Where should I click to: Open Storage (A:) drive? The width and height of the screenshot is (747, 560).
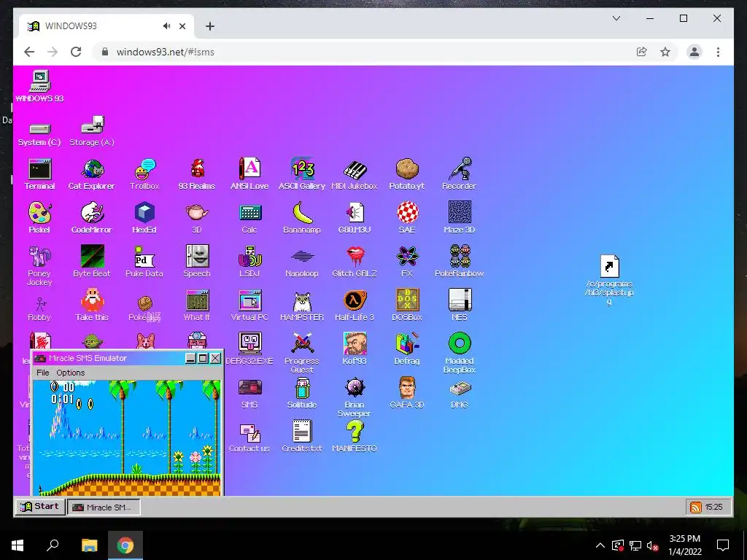tap(92, 131)
